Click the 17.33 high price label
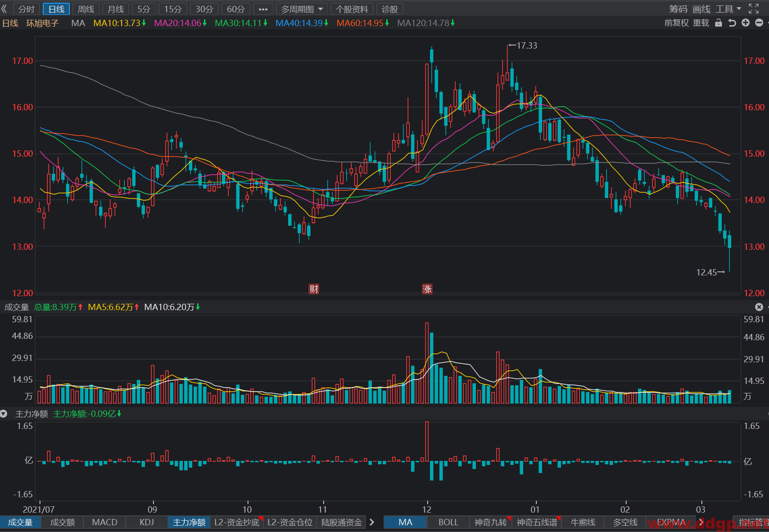 tap(527, 45)
